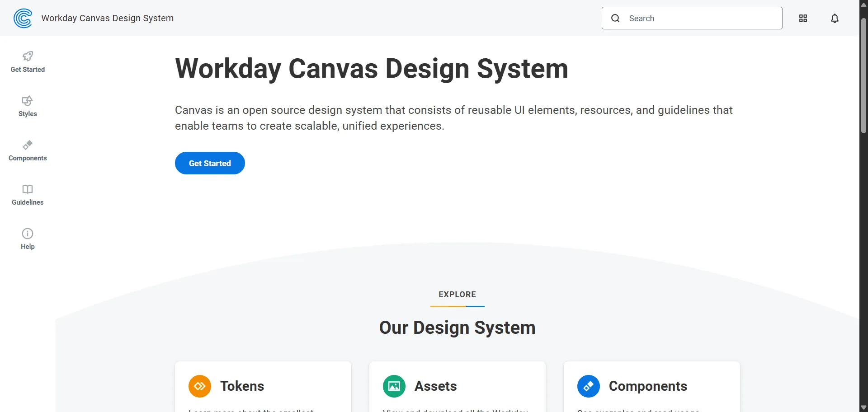Click the Workday Canvas logo icon
868x412 pixels.
tap(23, 18)
